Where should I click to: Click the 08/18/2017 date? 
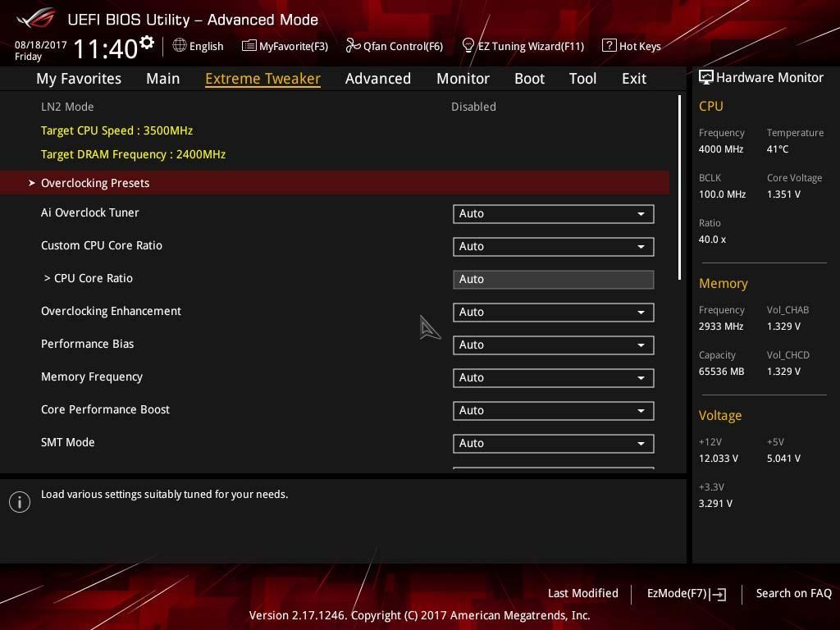41,45
